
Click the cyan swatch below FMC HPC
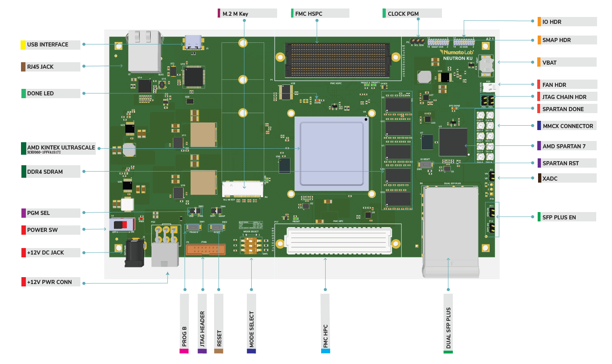[x=326, y=351]
